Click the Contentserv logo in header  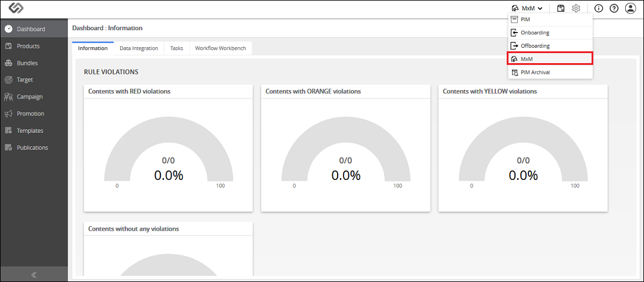(15, 9)
